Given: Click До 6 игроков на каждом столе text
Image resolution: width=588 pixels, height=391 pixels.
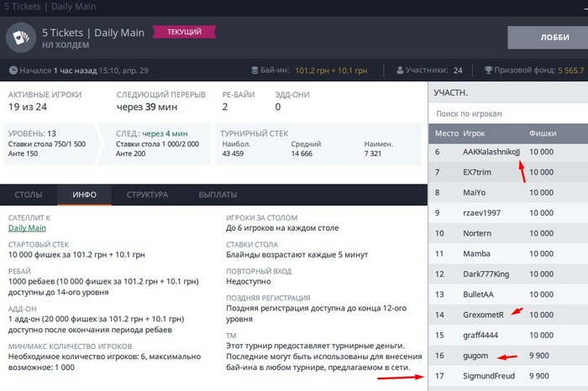Looking at the screenshot, I should coord(282,227).
